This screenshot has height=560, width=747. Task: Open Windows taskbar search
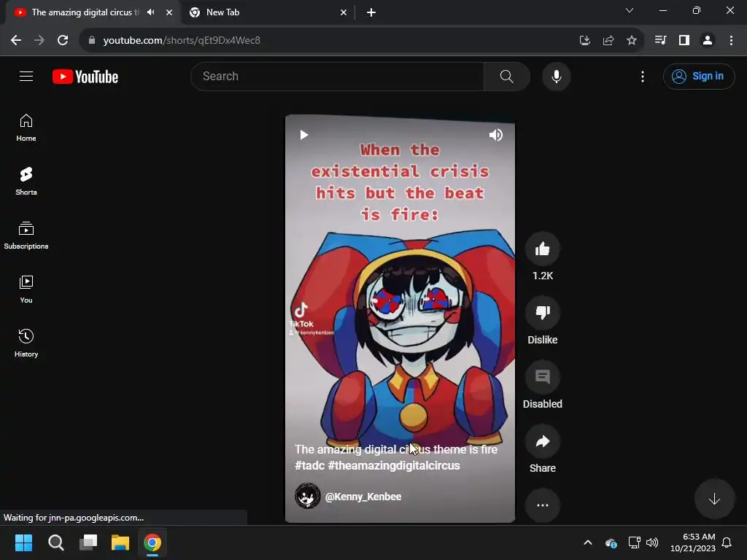click(x=55, y=542)
